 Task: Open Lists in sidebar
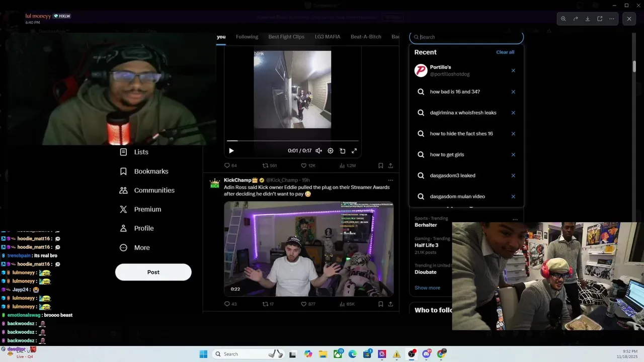[x=134, y=152]
